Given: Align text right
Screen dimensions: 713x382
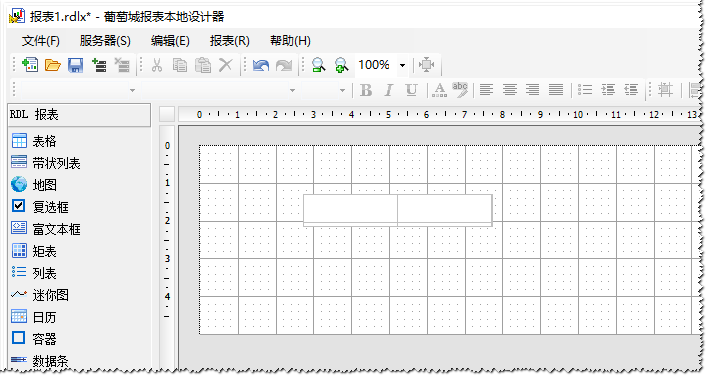Looking at the screenshot, I should (533, 90).
